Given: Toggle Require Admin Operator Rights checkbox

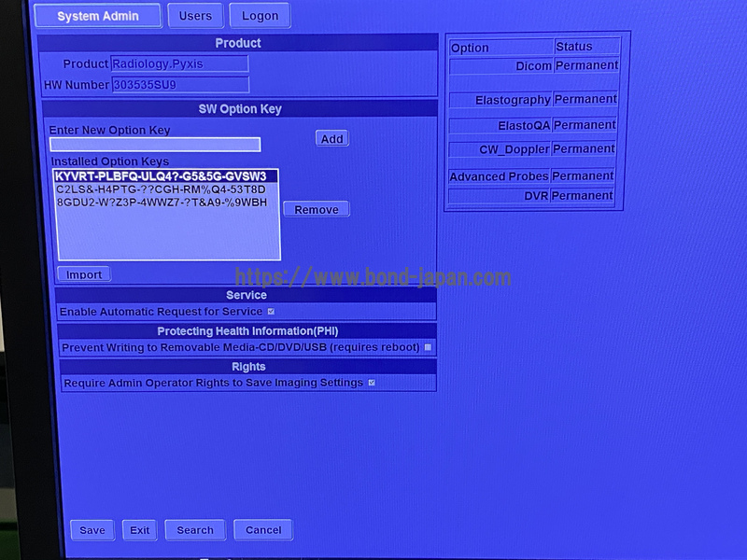Looking at the screenshot, I should click(371, 383).
